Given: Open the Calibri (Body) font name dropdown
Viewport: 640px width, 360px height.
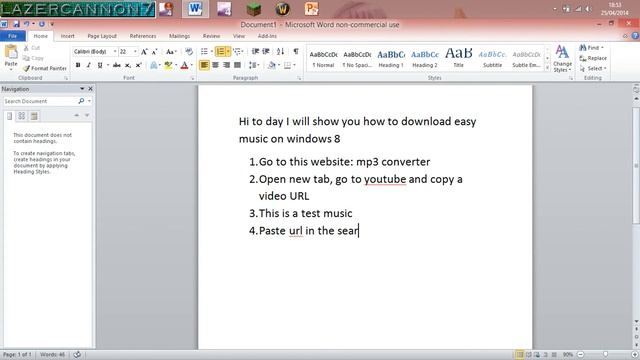Looking at the screenshot, I should pos(115,52).
